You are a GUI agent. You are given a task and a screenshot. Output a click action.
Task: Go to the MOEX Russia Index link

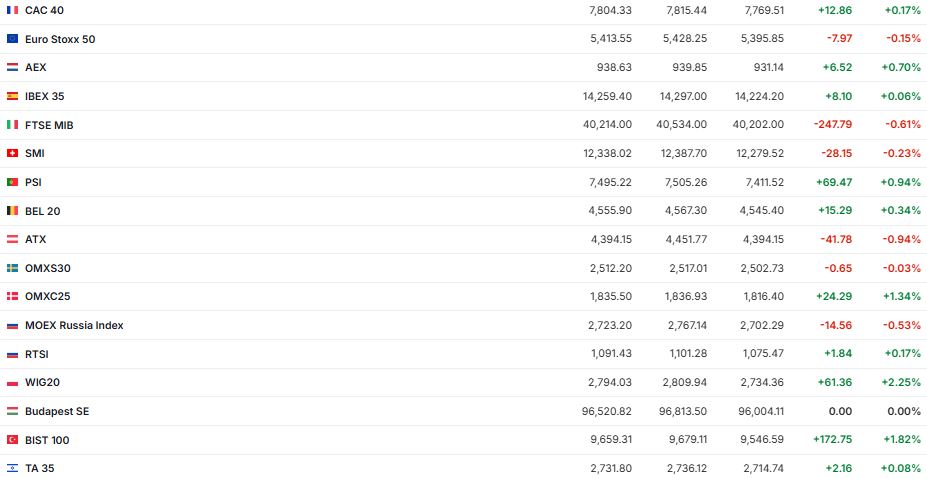click(74, 325)
